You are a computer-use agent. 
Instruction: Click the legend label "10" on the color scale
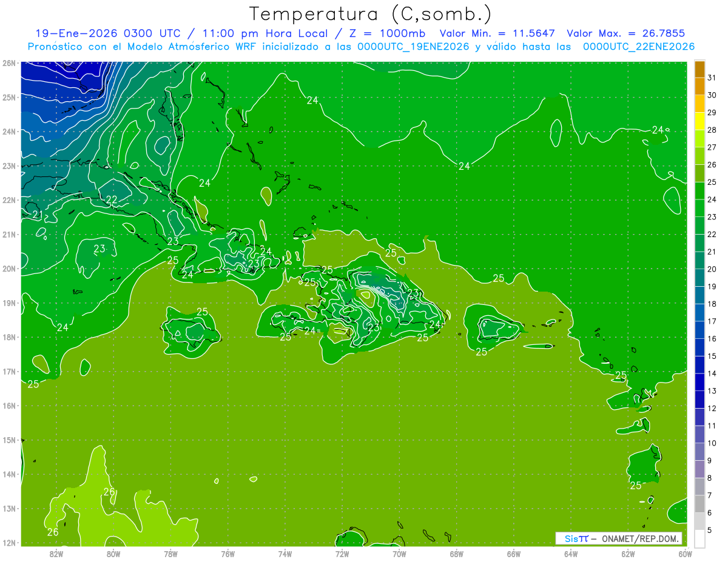pyautogui.click(x=712, y=443)
